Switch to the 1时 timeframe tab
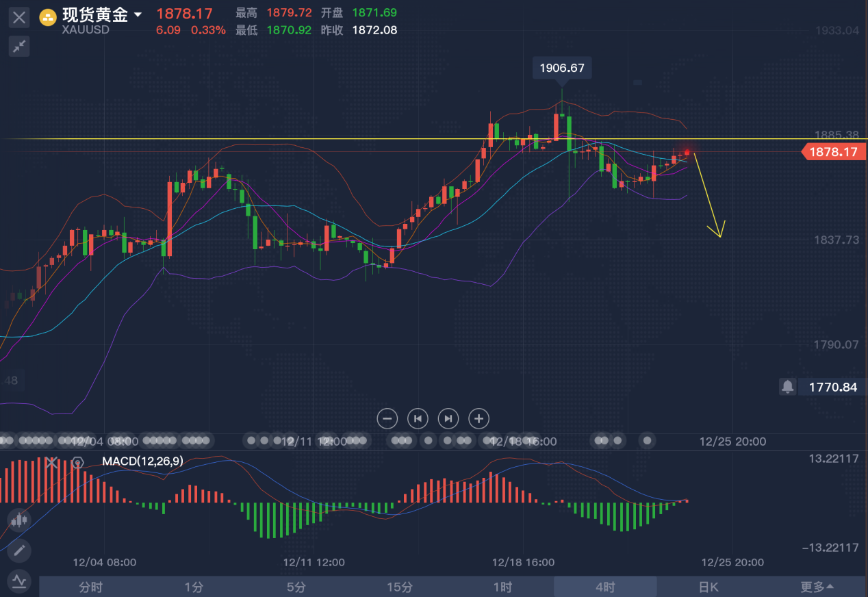Viewport: 868px width, 597px height. (502, 587)
